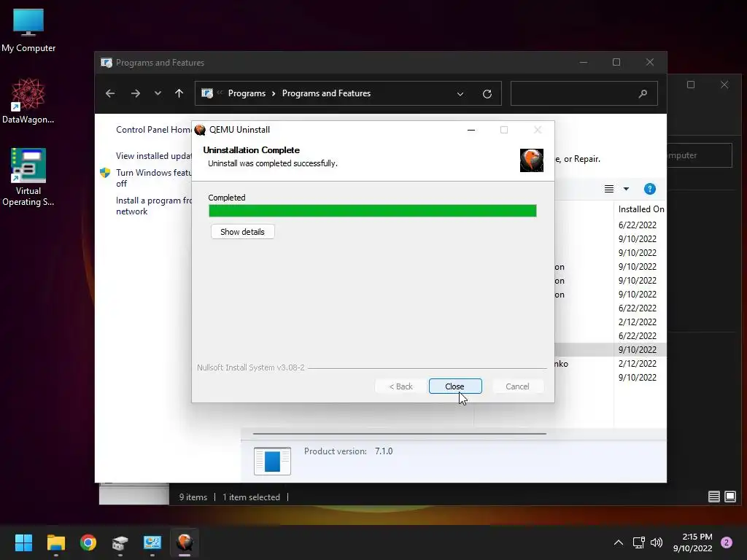Launch Google Chrome from taskbar
Viewport: 747px width, 560px height.
click(x=88, y=542)
